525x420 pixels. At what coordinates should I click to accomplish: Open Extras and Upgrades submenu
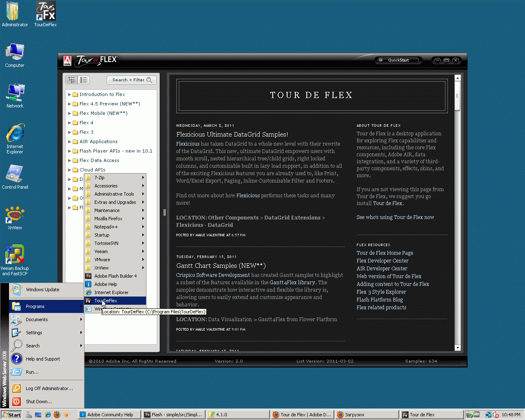(x=115, y=202)
